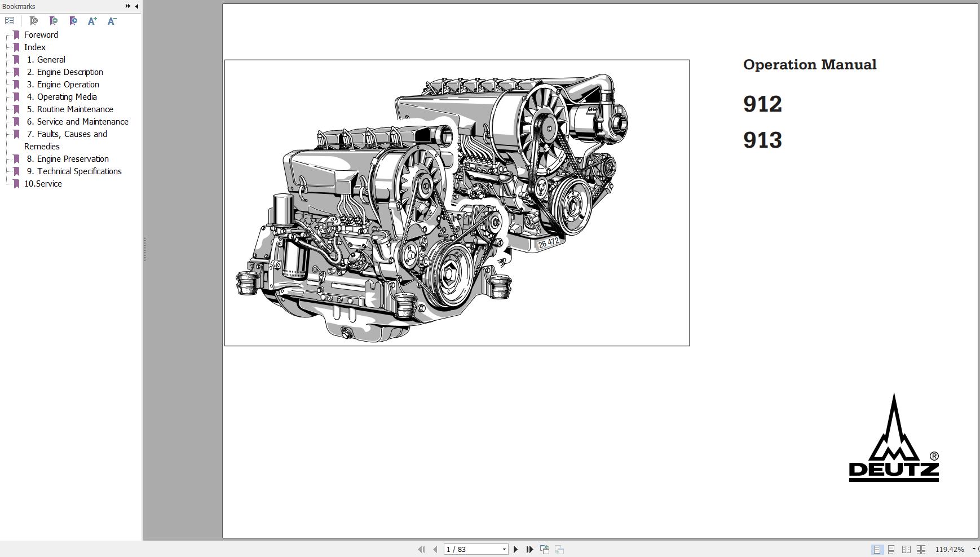Enable continuous facing page view

(921, 549)
